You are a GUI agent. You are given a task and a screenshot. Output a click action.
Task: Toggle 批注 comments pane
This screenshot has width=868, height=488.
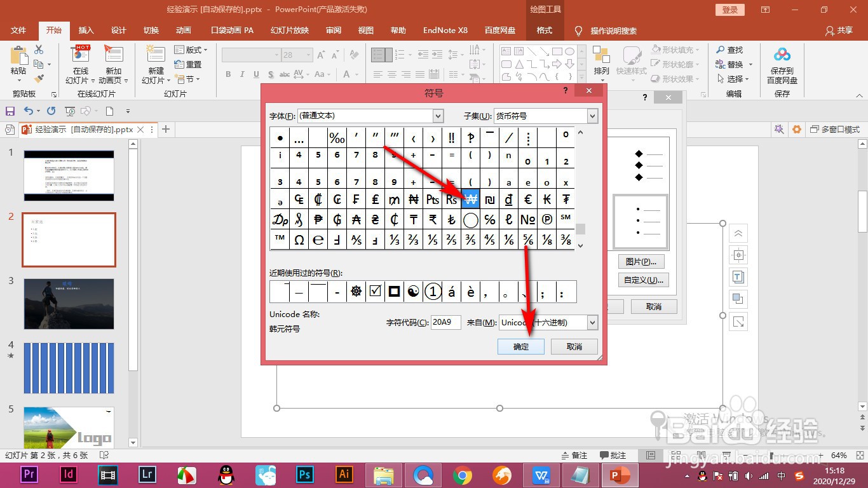tap(613, 455)
